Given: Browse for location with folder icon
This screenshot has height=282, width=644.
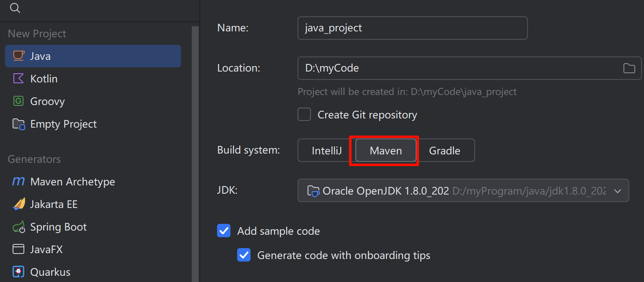Looking at the screenshot, I should (629, 68).
